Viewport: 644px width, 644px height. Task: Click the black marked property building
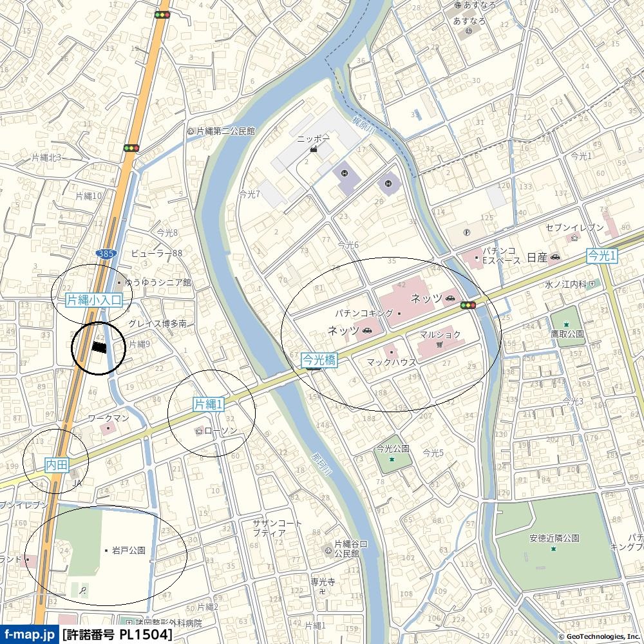tap(99, 348)
